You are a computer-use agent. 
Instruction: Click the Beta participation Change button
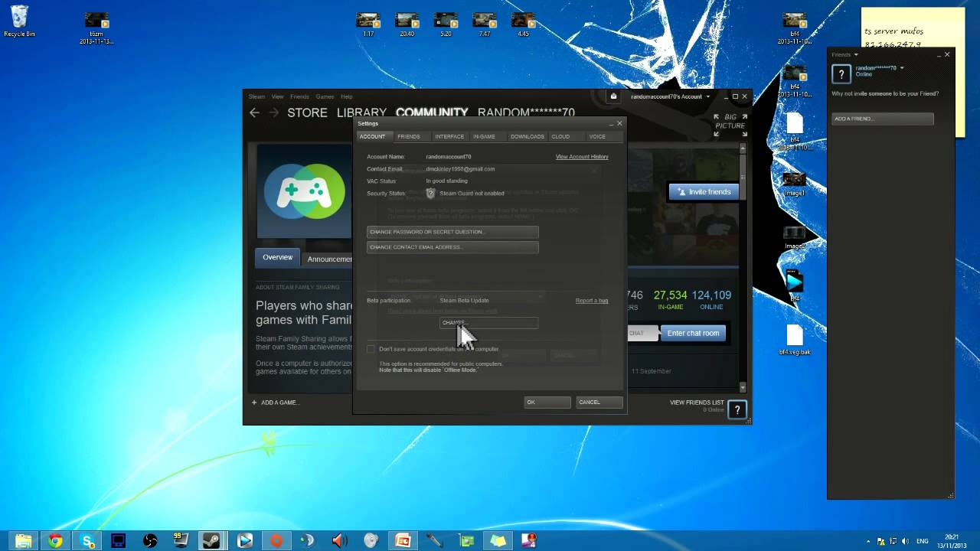(488, 323)
